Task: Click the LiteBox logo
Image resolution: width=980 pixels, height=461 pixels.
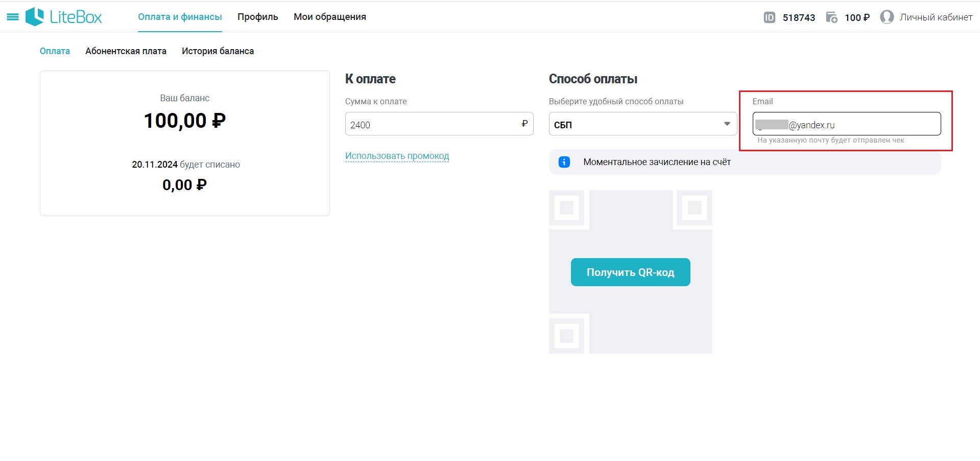Action: pyautogui.click(x=64, y=17)
